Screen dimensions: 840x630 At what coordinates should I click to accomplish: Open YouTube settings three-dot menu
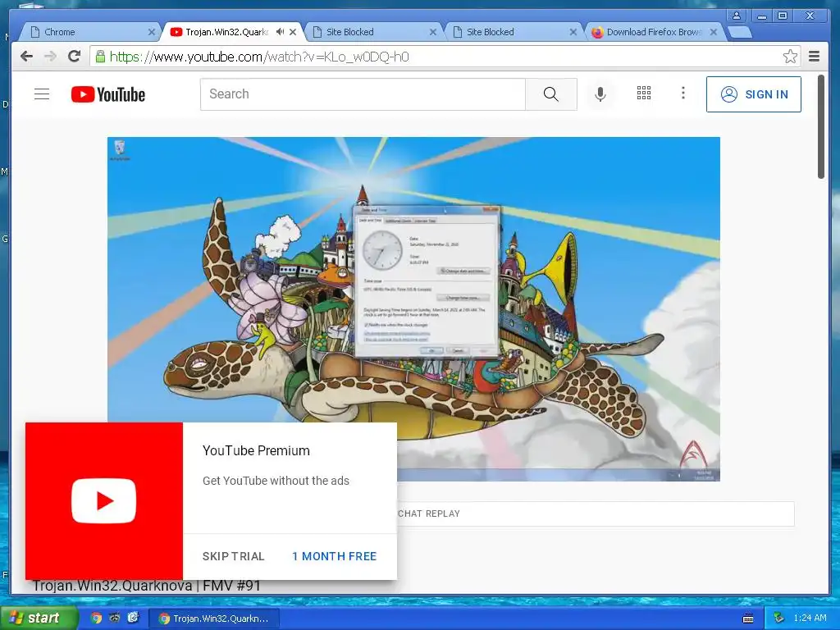[x=682, y=94]
